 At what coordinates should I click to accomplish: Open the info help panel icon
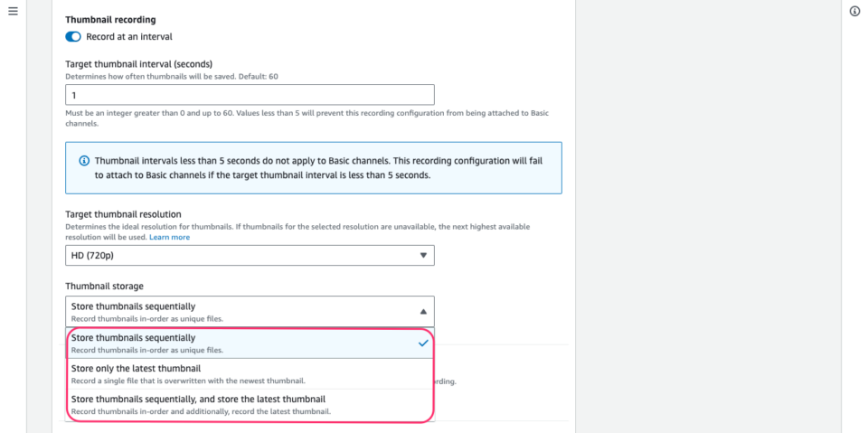[x=854, y=11]
